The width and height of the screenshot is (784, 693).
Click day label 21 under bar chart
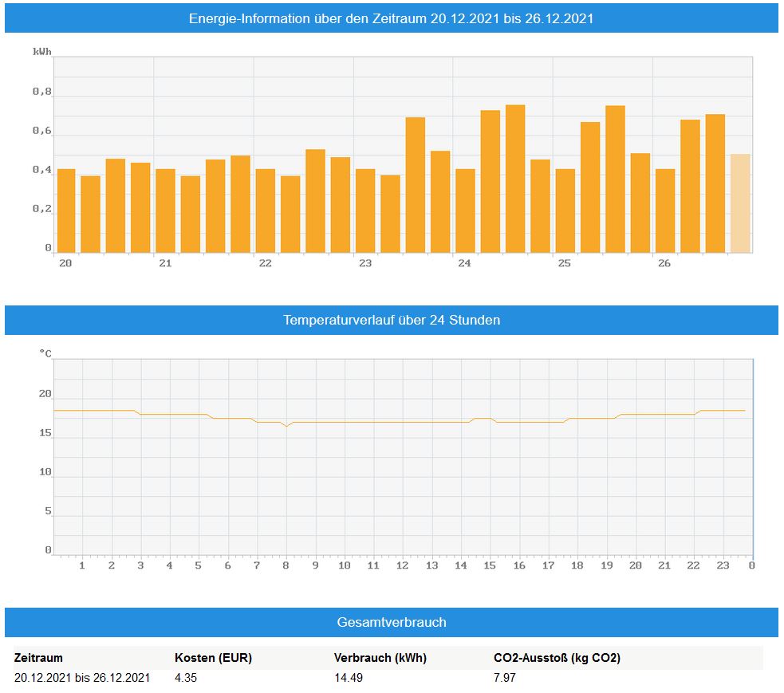[166, 263]
